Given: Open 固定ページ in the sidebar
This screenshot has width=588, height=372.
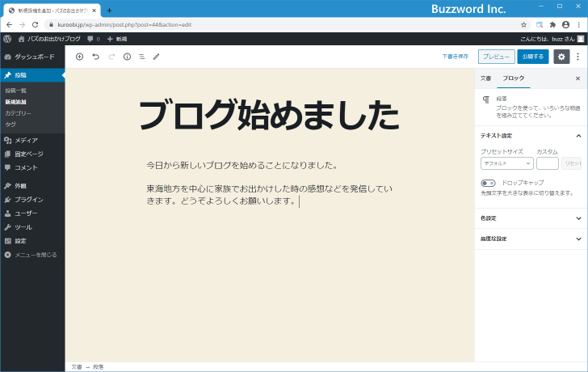Looking at the screenshot, I should (32, 154).
